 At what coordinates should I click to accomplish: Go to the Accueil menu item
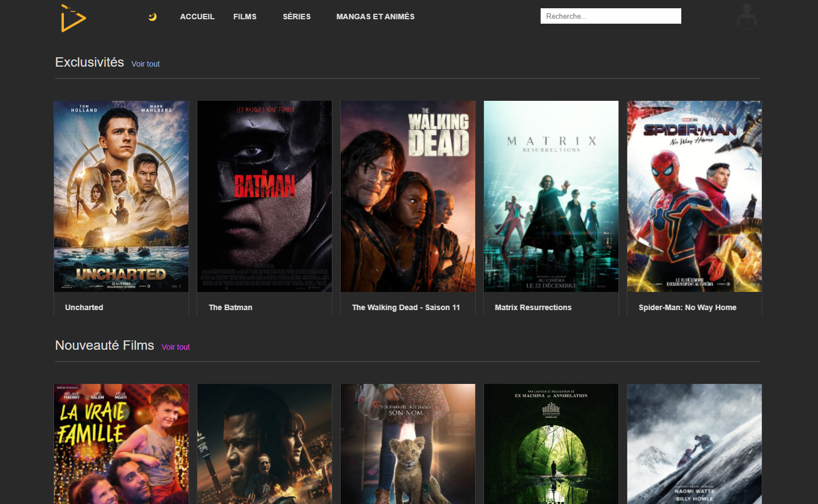(x=197, y=17)
